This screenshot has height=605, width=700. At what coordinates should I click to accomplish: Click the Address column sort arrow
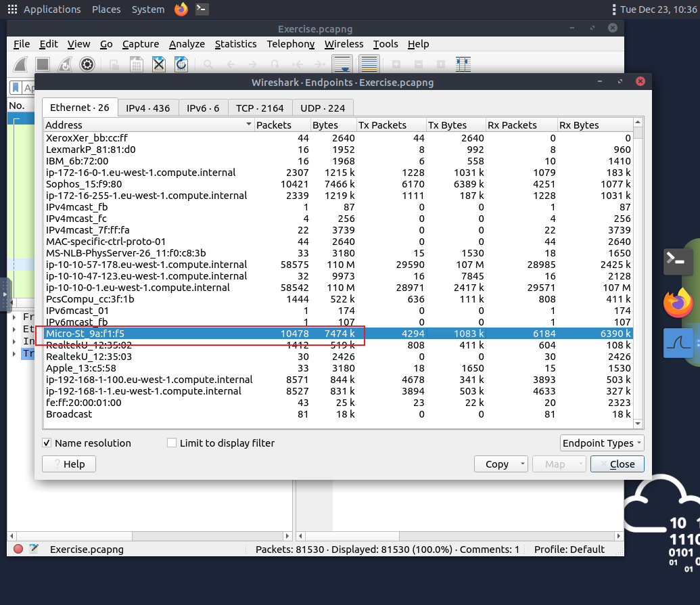[x=249, y=125]
